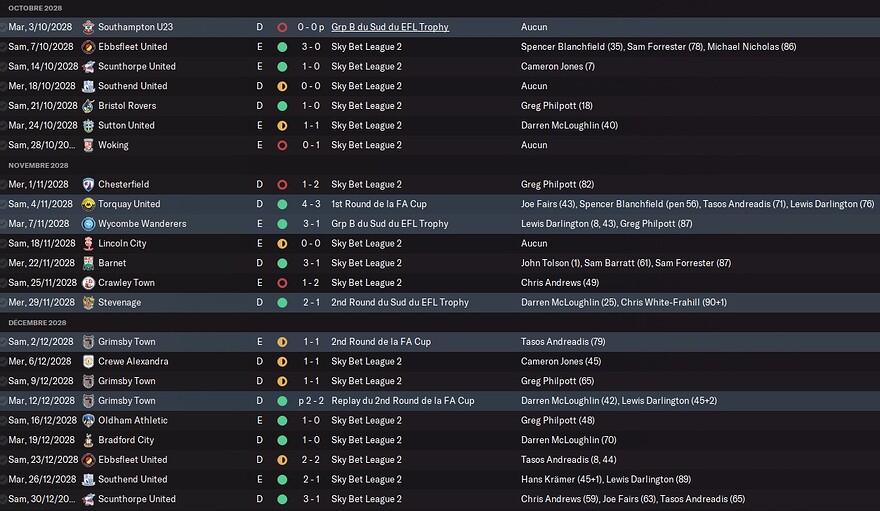Click green win indicator on Torquay United row
Viewport: 880px width, 511px height.
(282, 204)
